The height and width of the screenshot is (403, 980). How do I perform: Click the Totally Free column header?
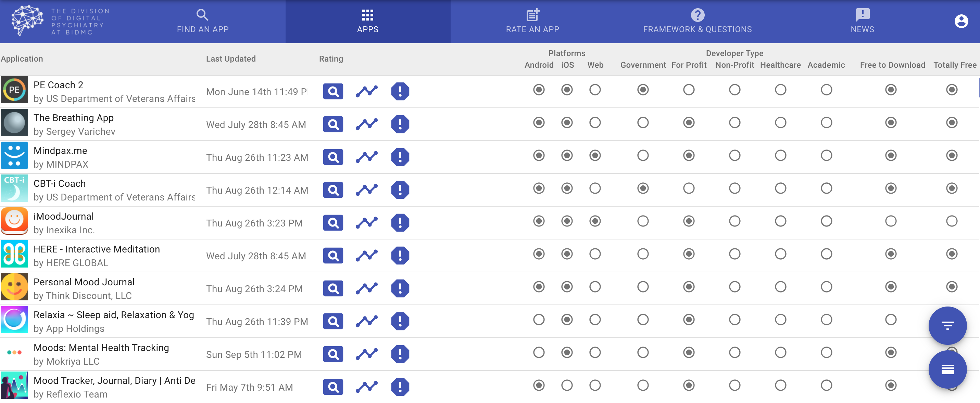pos(955,65)
